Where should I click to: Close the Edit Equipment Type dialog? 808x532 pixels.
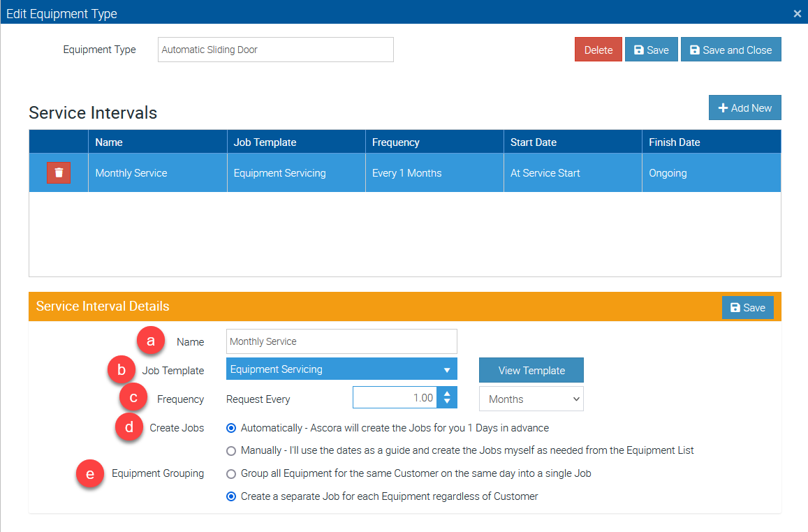[x=798, y=13]
